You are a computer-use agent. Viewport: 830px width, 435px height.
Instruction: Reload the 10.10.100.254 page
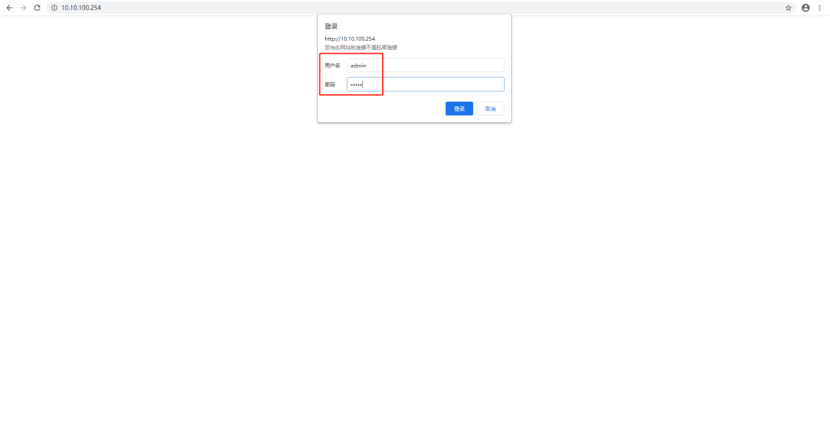tap(37, 7)
